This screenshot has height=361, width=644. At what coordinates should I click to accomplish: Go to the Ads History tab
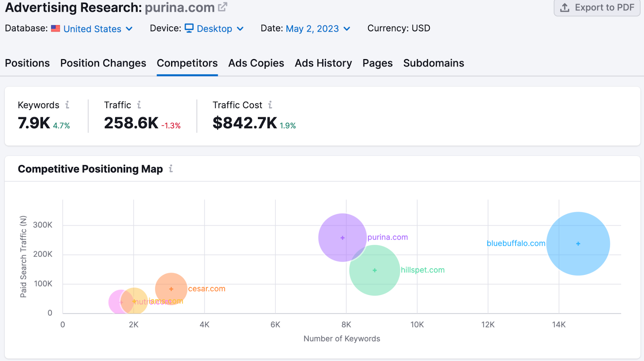(323, 63)
